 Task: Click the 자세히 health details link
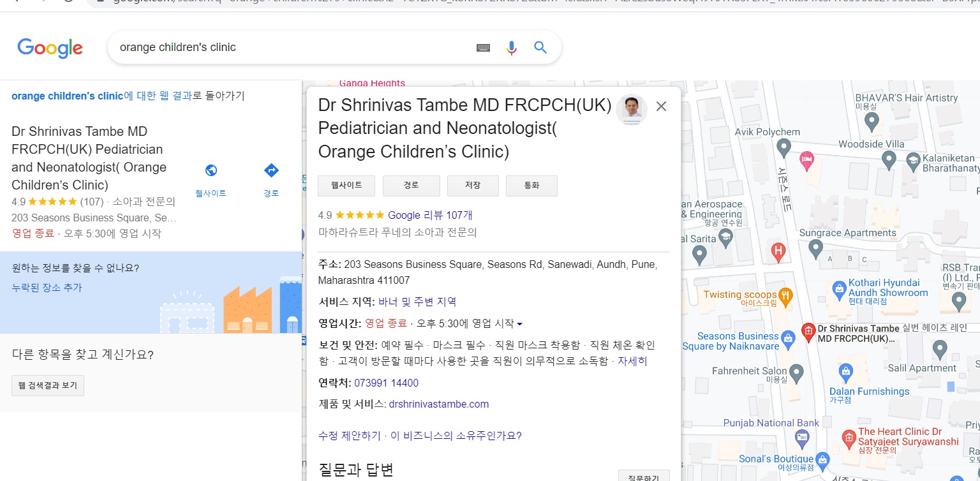point(632,361)
